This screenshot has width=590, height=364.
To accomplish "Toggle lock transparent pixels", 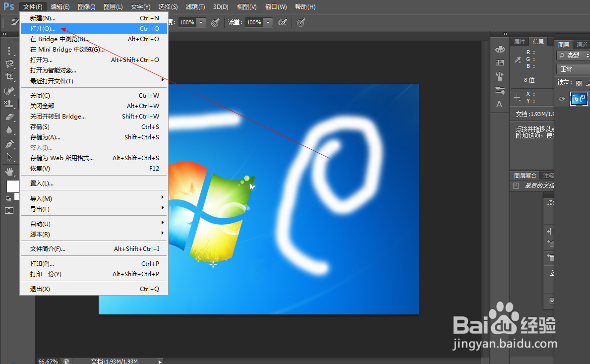I will [579, 83].
